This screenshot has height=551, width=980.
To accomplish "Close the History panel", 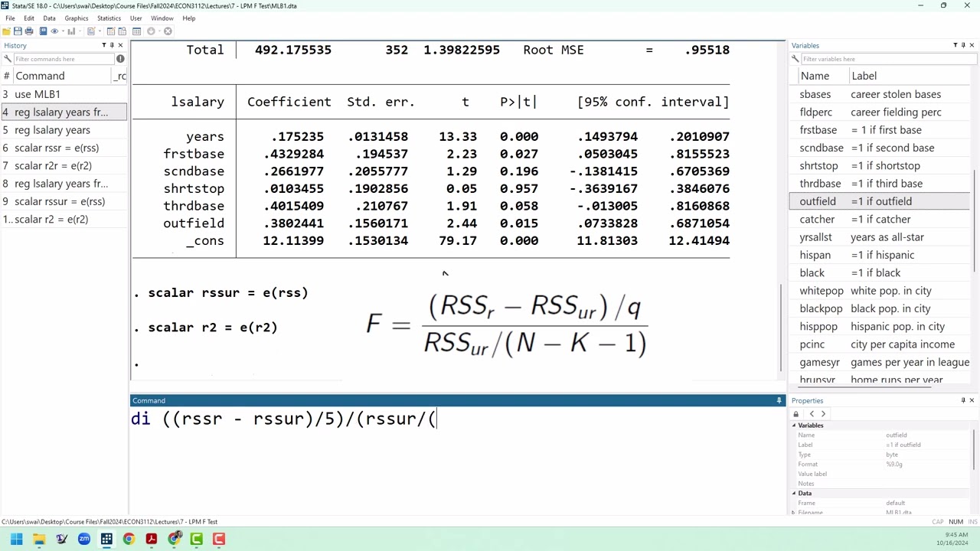I will 120,45.
